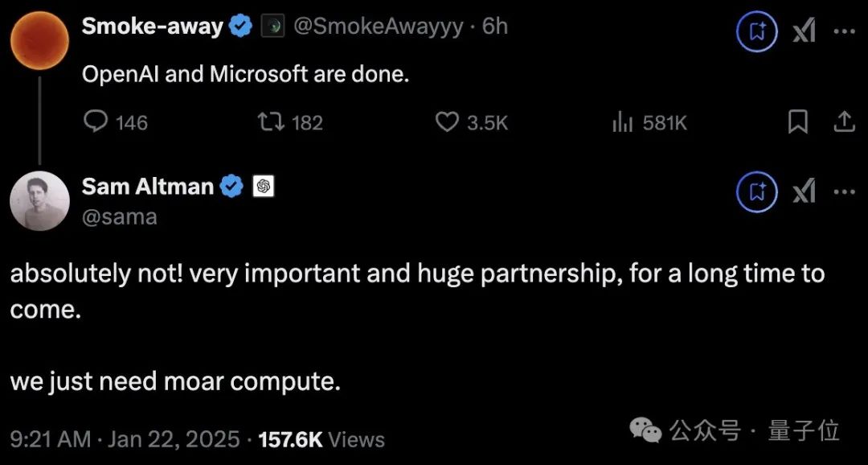Image resolution: width=868 pixels, height=465 pixels.
Task: Click the Sam Altman display name
Action: (x=148, y=187)
